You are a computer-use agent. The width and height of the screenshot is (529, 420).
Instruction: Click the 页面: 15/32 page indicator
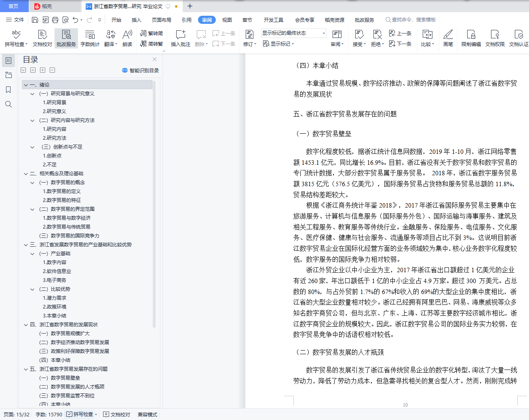(17, 414)
